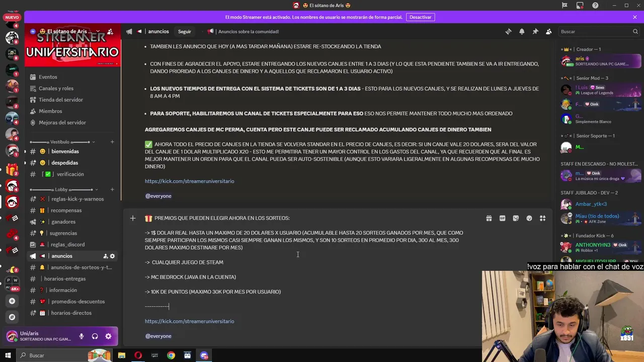Open member Ambar_ytk<3 profile
This screenshot has width=644, height=362.
pyautogui.click(x=601, y=204)
